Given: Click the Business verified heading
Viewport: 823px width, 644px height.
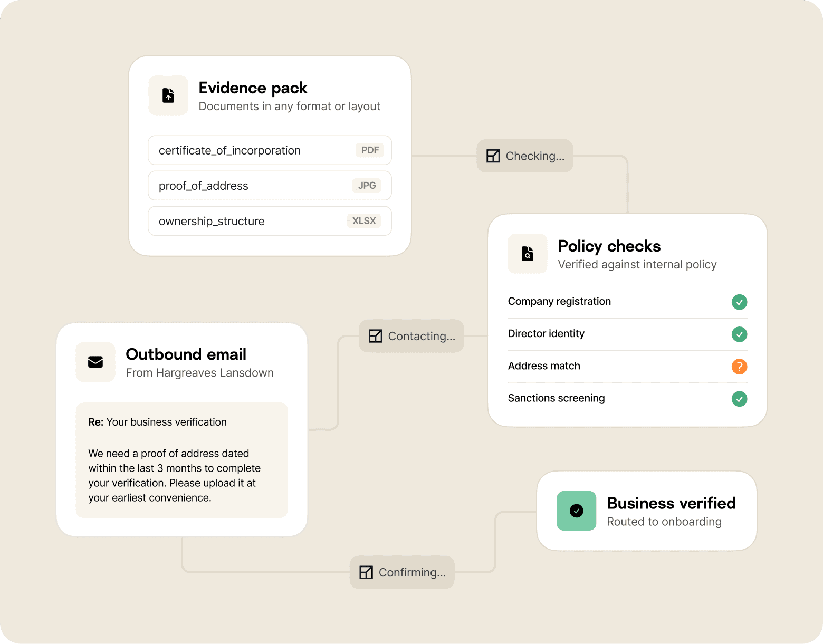Looking at the screenshot, I should click(671, 503).
